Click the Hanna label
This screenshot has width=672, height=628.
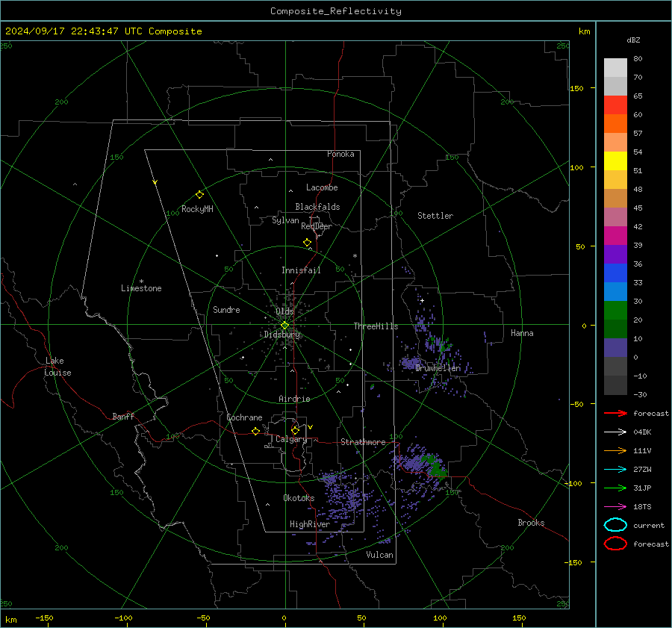click(522, 333)
